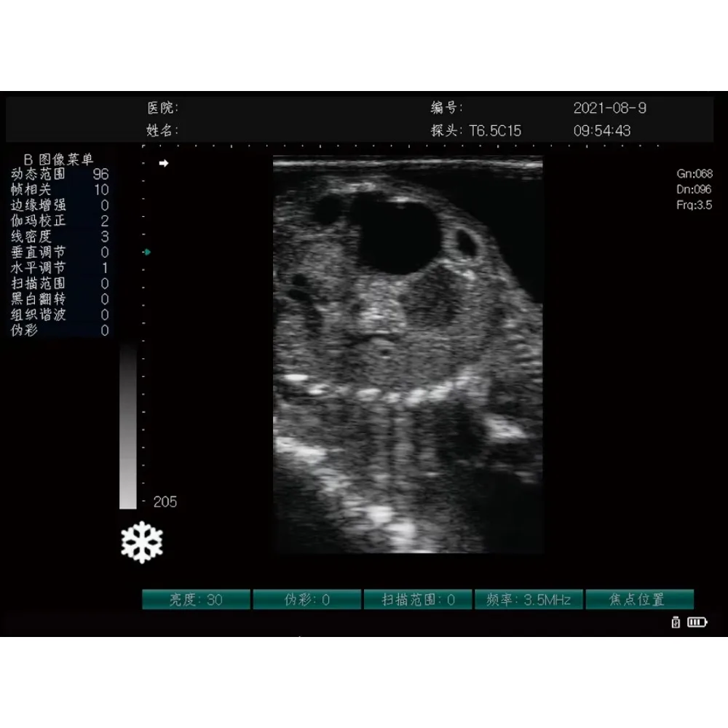Open the B 图像菜单 header

click(58, 159)
